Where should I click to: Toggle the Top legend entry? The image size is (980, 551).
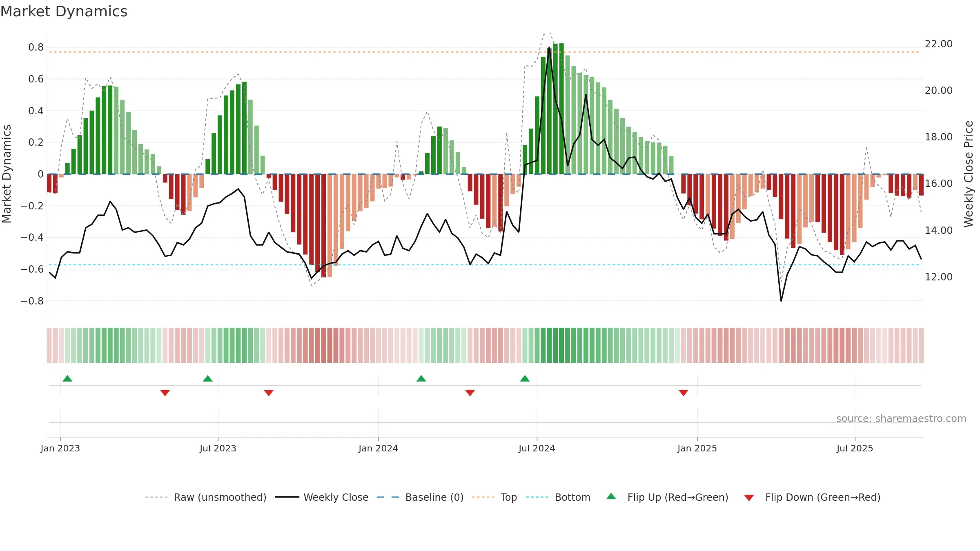[494, 497]
